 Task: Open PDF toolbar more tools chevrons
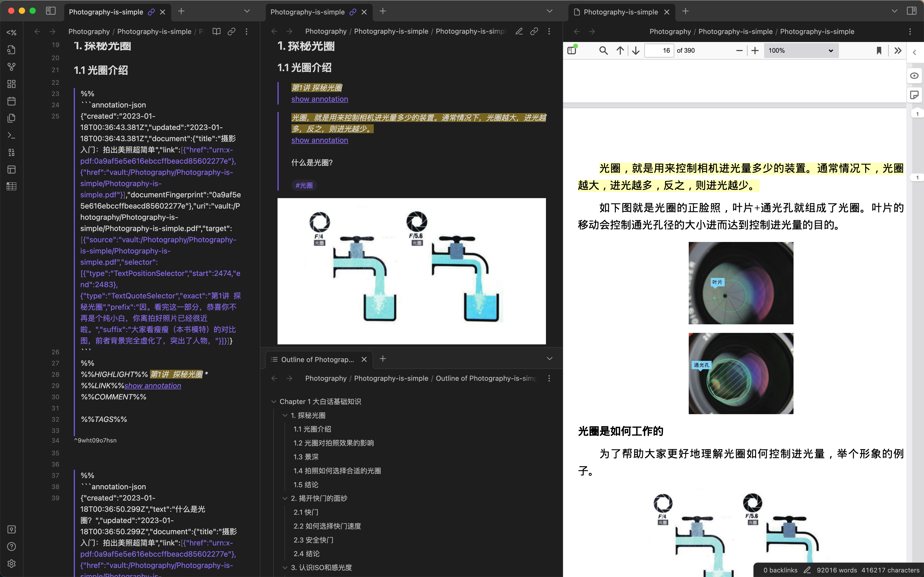coord(898,50)
